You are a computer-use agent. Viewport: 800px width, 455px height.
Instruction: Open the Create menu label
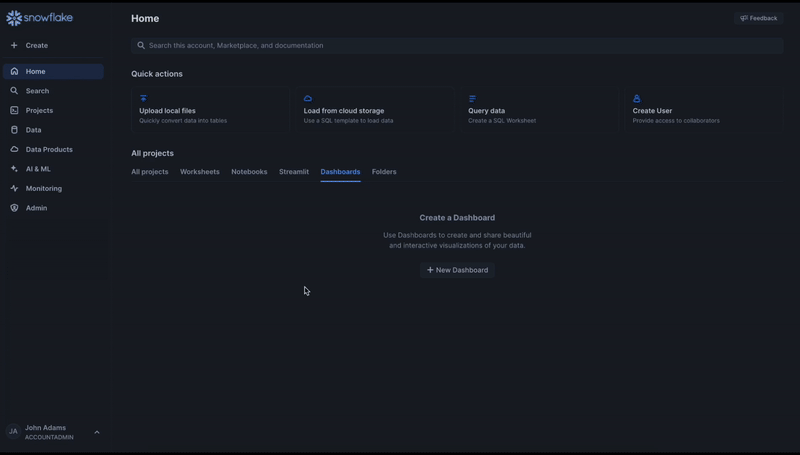coord(37,45)
